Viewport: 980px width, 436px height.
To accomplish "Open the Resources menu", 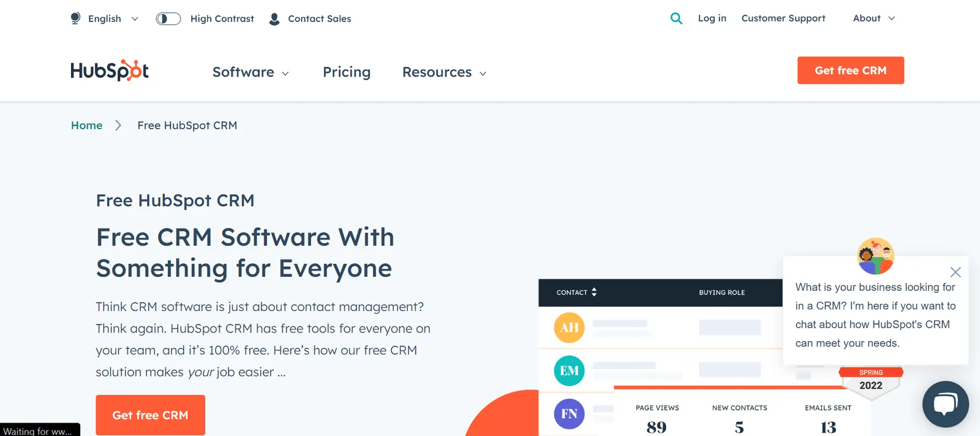I will tap(445, 72).
